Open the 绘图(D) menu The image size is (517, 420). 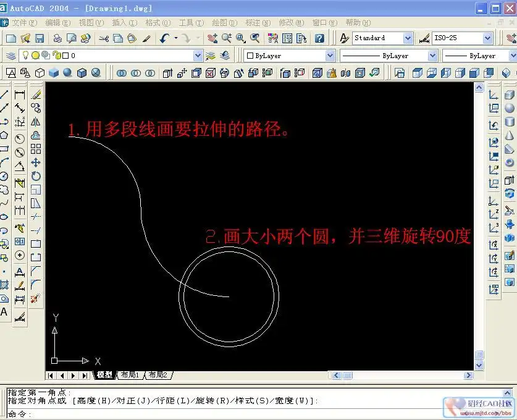click(x=225, y=23)
